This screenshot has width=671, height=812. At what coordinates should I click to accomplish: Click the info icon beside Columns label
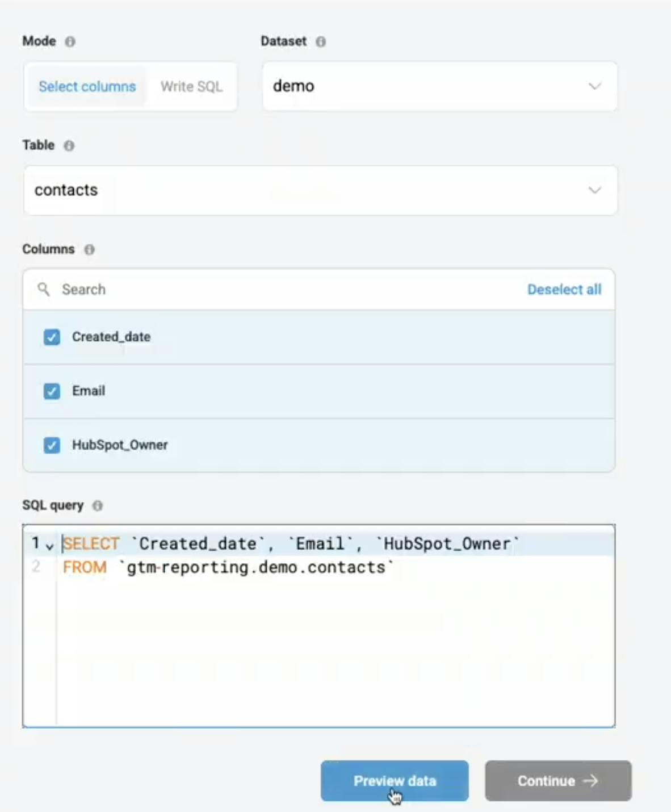89,249
